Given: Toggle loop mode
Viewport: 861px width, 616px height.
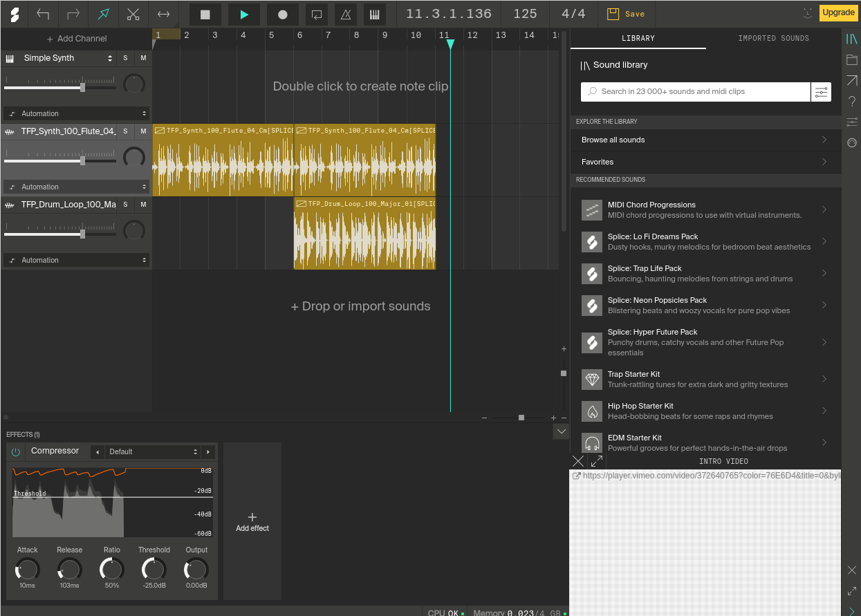Looking at the screenshot, I should click(317, 14).
